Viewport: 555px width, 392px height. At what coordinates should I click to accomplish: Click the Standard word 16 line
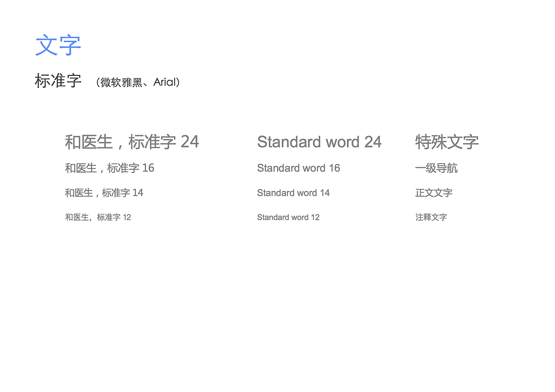click(298, 168)
